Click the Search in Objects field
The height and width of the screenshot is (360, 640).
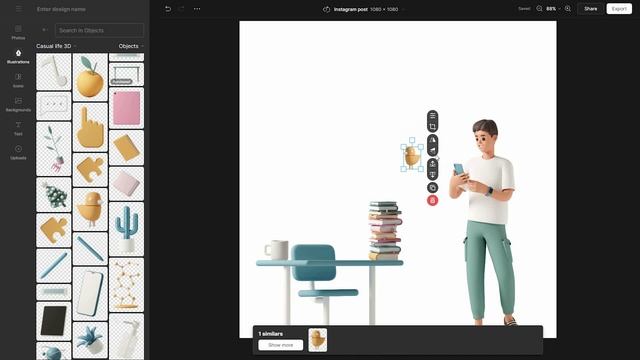click(x=99, y=30)
